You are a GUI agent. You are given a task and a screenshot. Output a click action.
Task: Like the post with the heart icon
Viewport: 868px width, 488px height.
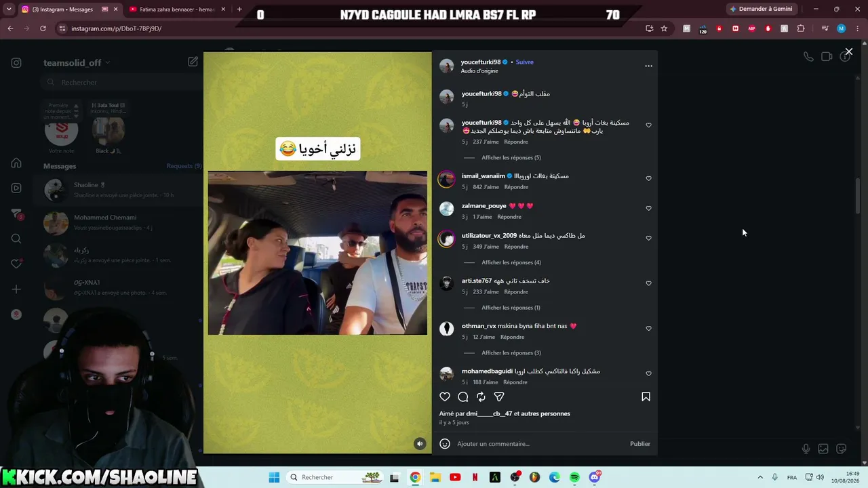pyautogui.click(x=445, y=396)
